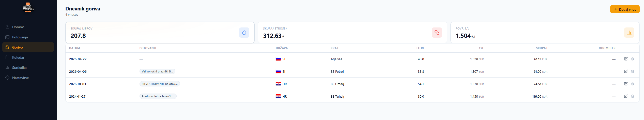
Task: Open the SILVESTROVANJE na otok trip tag
Action: click(160, 84)
